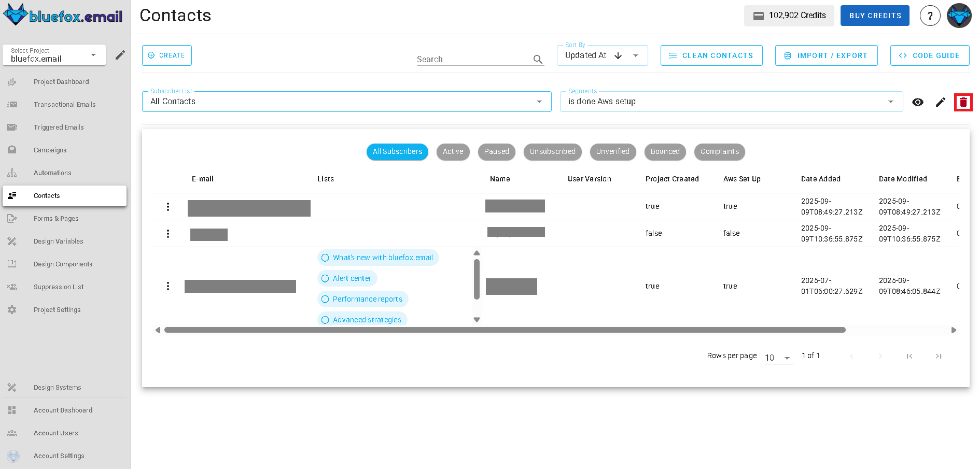Delete the selected segment with trash icon
The image size is (980, 469).
coord(963,102)
